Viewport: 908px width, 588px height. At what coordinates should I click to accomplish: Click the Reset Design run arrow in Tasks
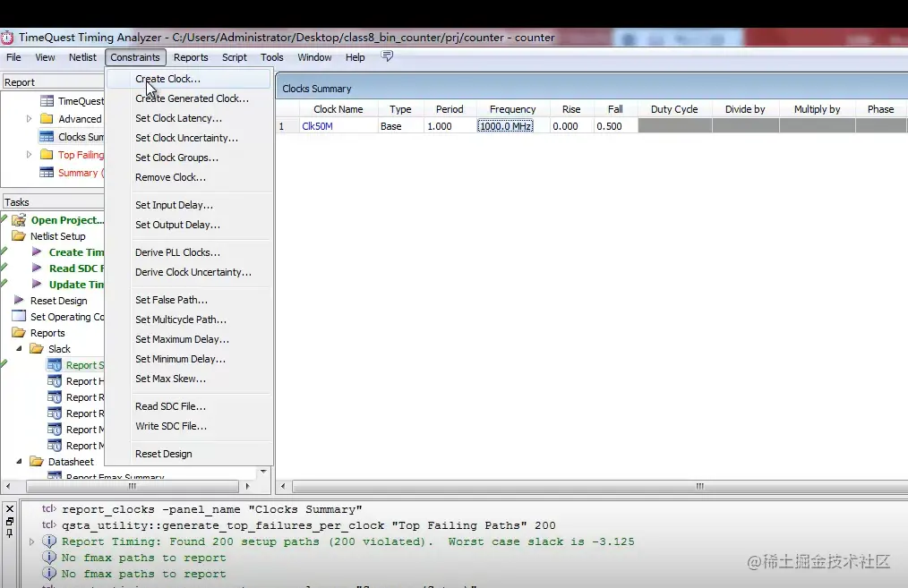pyautogui.click(x=19, y=301)
